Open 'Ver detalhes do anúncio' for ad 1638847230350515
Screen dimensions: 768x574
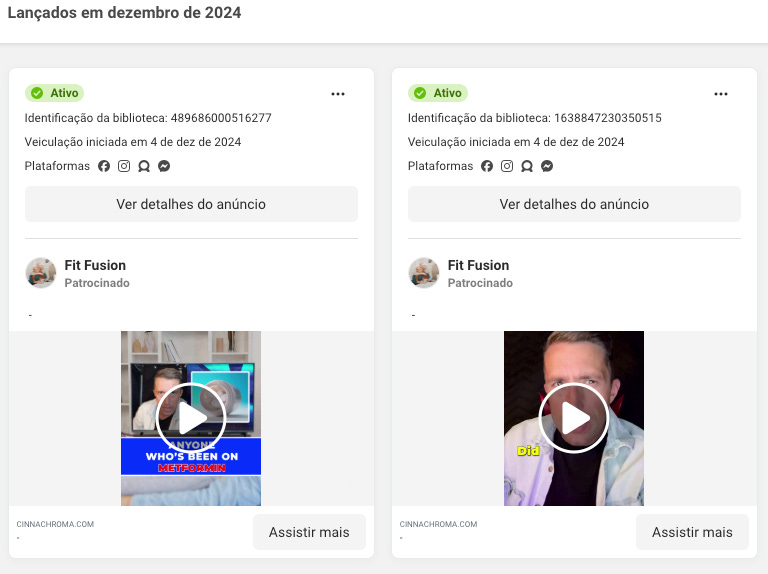point(574,204)
